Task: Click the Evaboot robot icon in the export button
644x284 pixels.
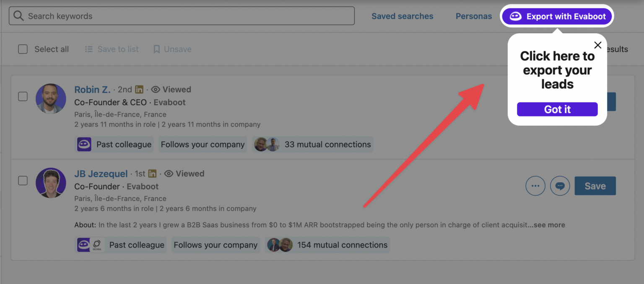Action: click(516, 16)
